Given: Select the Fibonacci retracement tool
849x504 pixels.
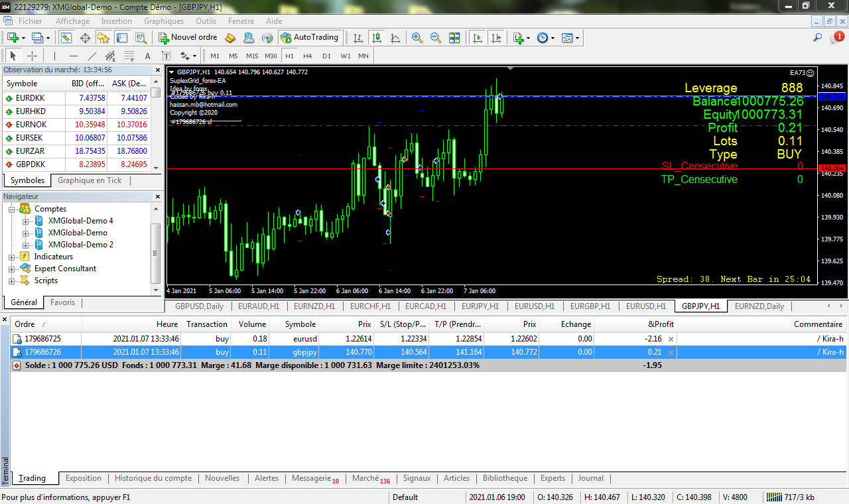Looking at the screenshot, I should pyautogui.click(x=129, y=56).
